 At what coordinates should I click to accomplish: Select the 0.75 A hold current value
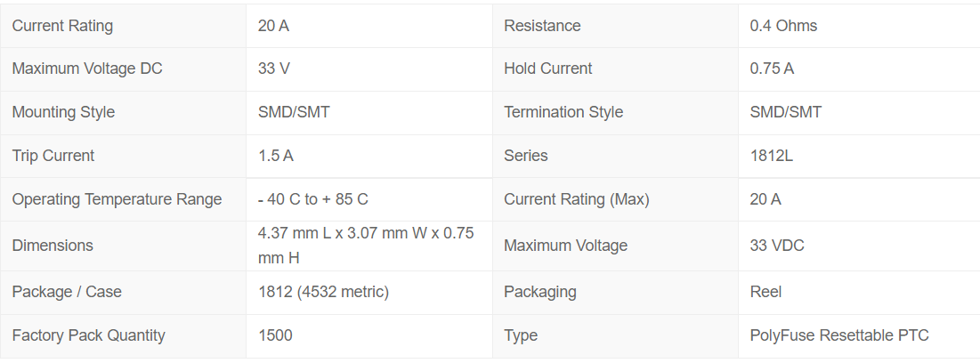772,69
